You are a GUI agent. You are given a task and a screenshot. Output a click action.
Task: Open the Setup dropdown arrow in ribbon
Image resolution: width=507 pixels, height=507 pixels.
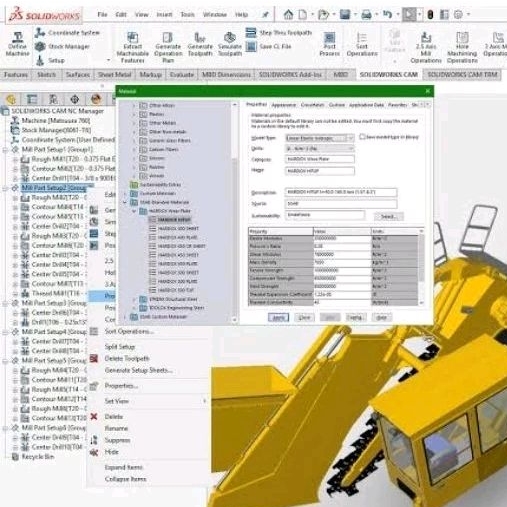point(108,60)
